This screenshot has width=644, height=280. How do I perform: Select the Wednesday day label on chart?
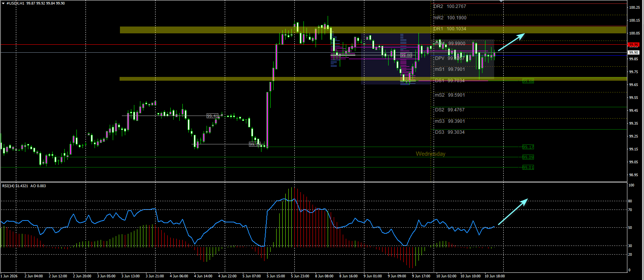coord(431,154)
